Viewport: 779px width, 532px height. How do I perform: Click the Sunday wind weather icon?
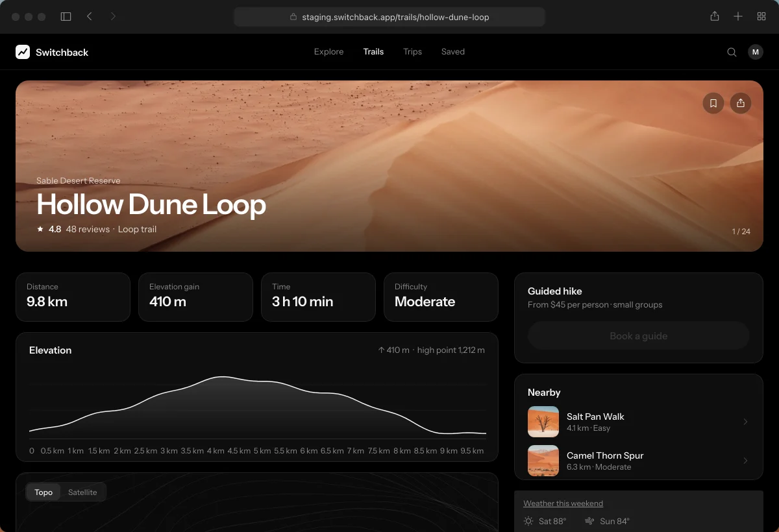[589, 521]
